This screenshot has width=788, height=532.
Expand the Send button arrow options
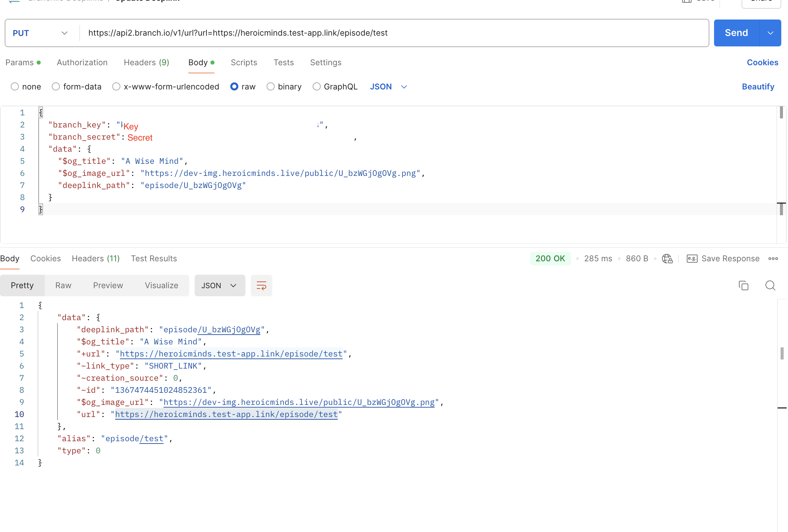click(770, 33)
